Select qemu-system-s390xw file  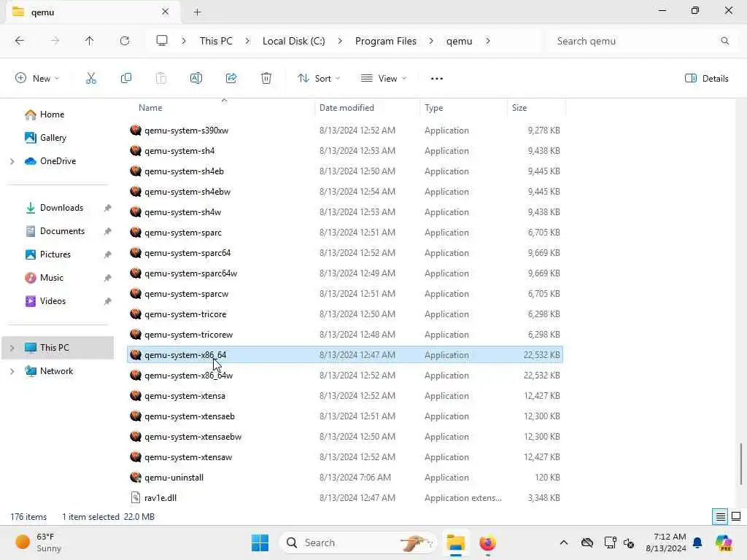345,130
